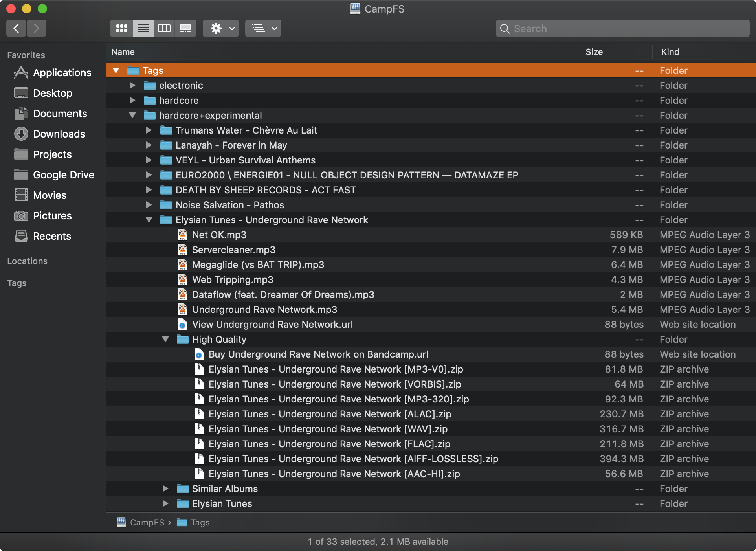Click Tags in the path bar
Viewport: 756px width, 551px height.
(x=193, y=522)
